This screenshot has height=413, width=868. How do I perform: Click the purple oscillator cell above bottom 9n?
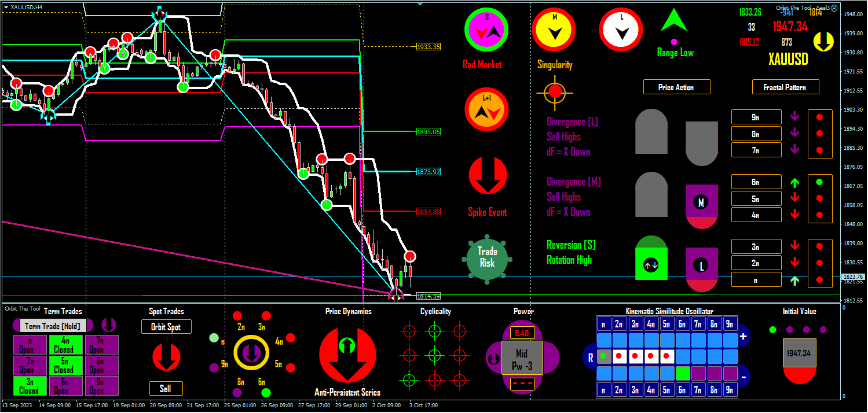[x=730, y=373]
